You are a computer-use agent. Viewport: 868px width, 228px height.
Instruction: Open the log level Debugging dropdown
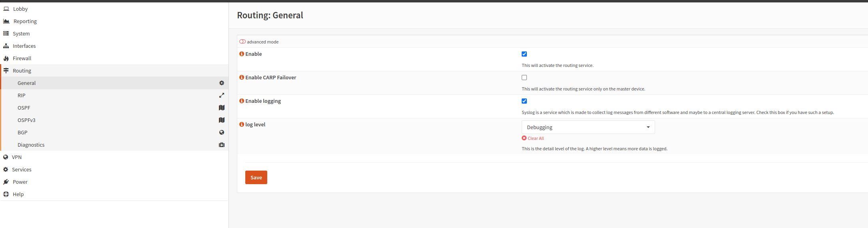pos(588,127)
